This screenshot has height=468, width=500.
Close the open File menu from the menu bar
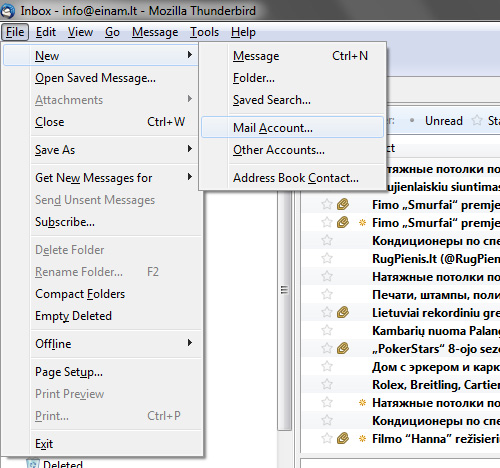pyautogui.click(x=15, y=32)
